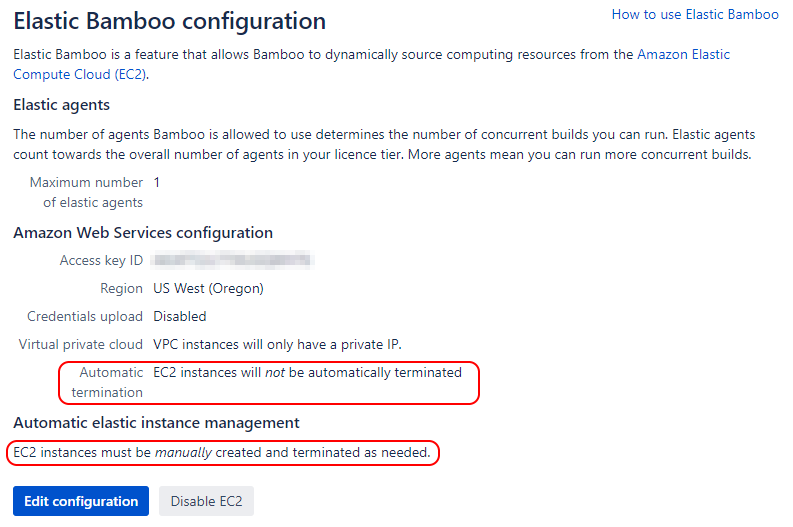
Task: Click the Automatic termination label
Action: pos(107,382)
